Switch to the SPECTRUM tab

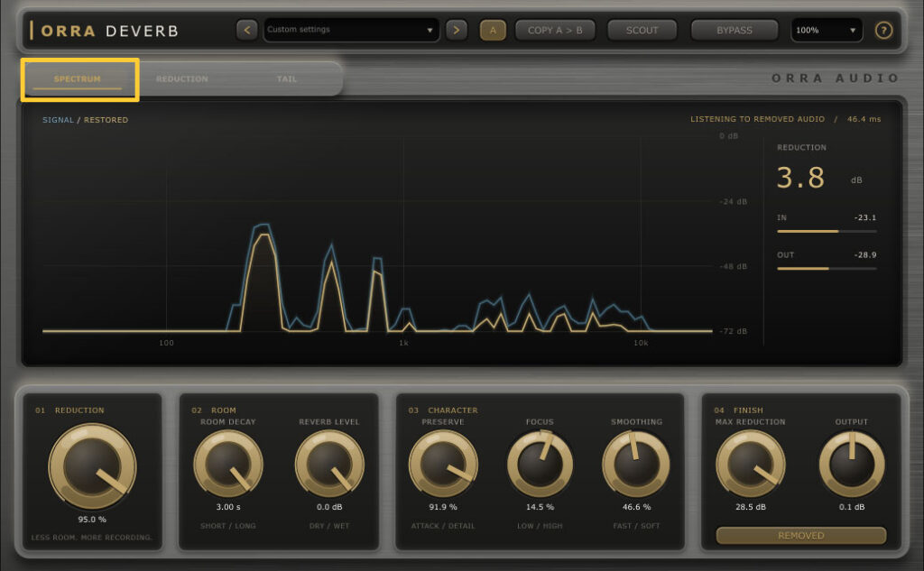pos(78,79)
